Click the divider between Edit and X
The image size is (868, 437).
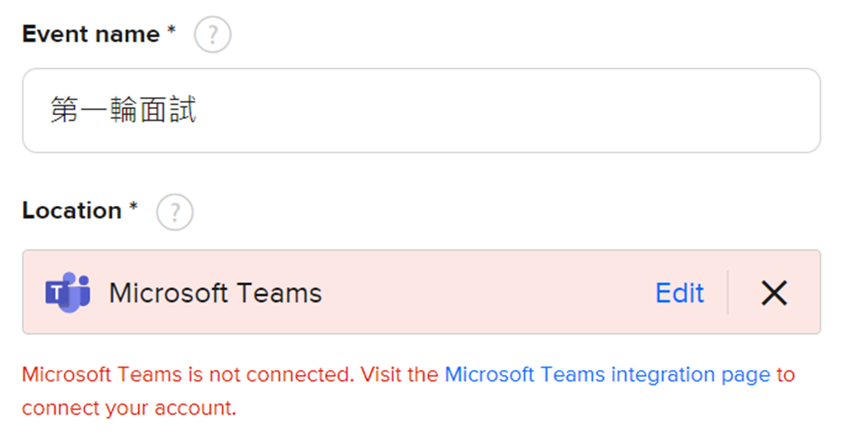[728, 293]
